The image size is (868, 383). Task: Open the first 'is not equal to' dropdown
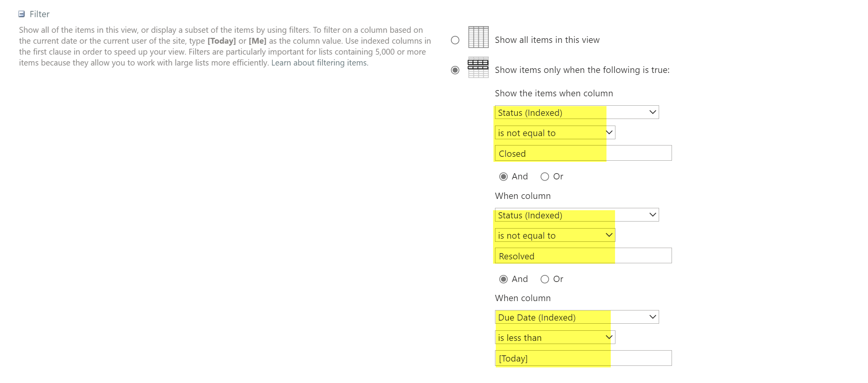[555, 133]
